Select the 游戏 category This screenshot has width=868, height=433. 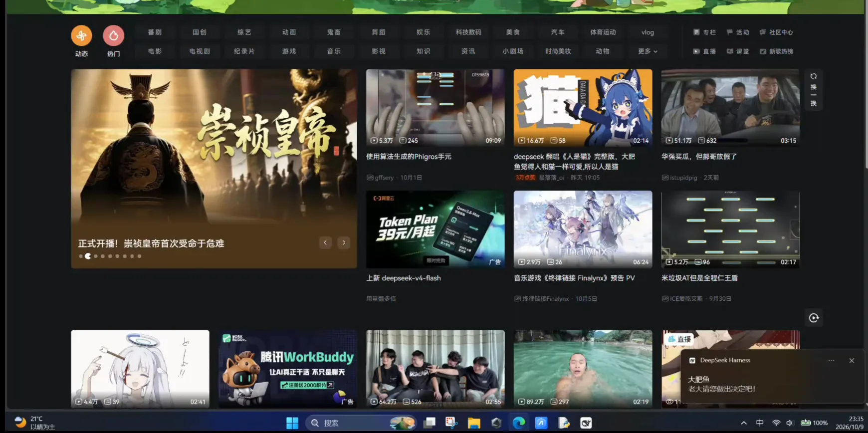289,51
